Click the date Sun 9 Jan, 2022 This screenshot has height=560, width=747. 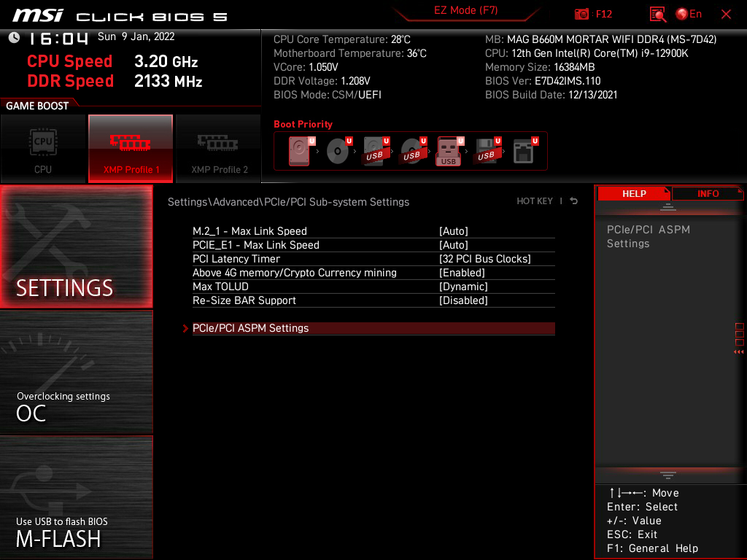[x=136, y=36]
